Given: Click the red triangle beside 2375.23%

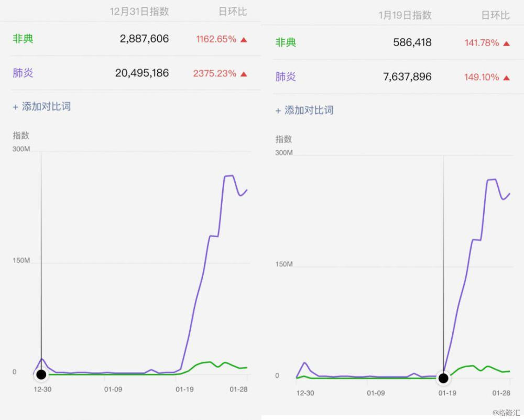Looking at the screenshot, I should pos(244,74).
